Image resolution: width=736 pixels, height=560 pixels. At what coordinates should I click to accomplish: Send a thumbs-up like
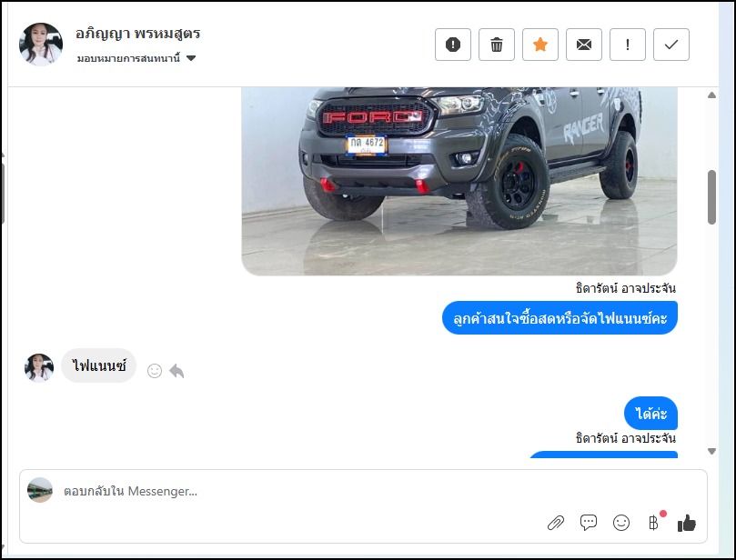point(687,523)
